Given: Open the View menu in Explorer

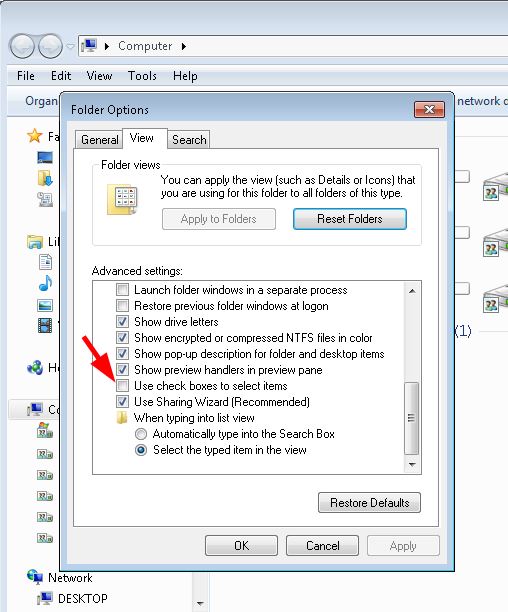Looking at the screenshot, I should [x=99, y=76].
